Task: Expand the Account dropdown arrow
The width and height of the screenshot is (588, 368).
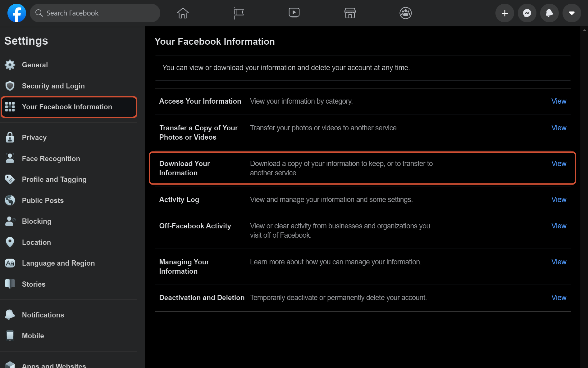Action: tap(572, 13)
